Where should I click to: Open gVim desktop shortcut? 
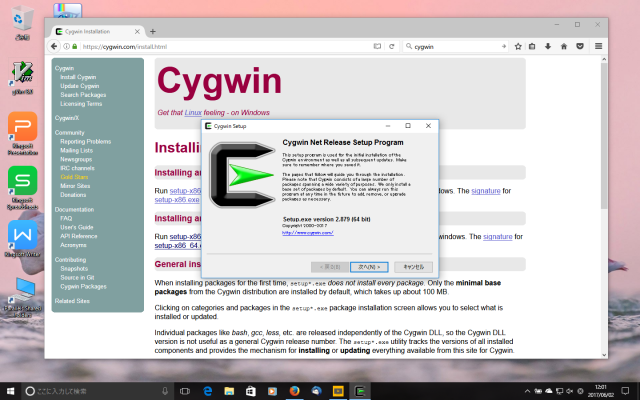point(22,78)
